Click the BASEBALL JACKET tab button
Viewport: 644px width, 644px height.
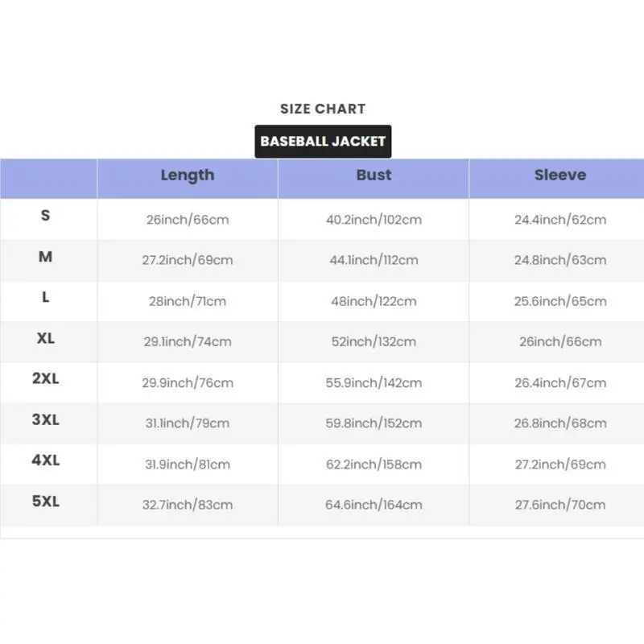point(323,142)
